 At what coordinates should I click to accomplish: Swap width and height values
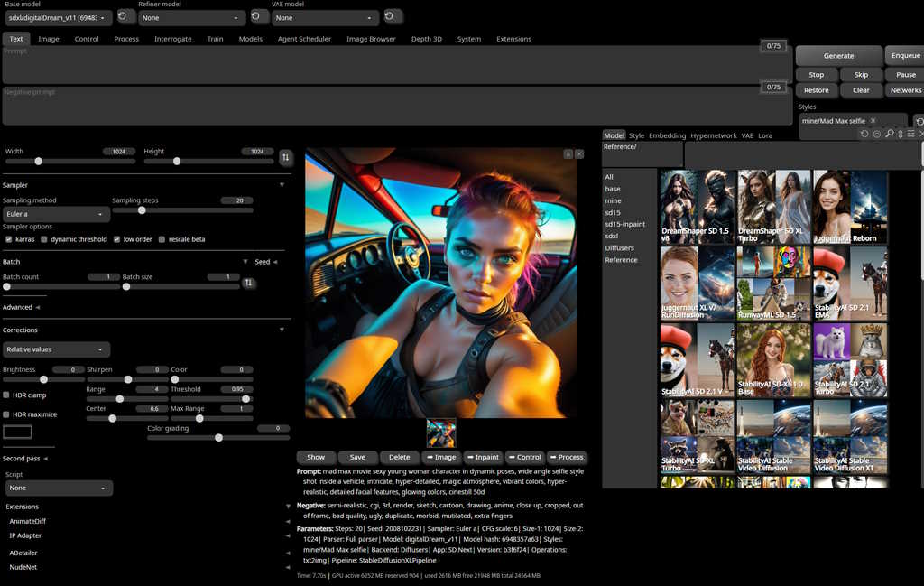click(286, 157)
